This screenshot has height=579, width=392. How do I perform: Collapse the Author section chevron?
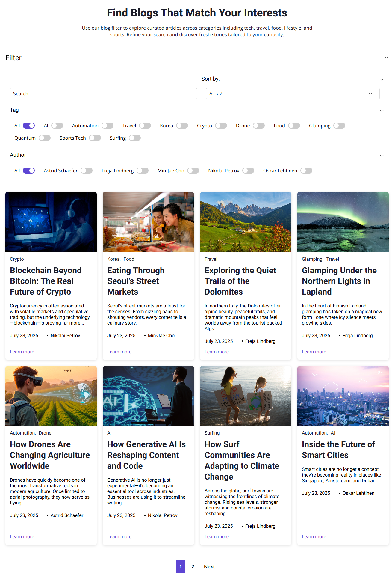click(382, 156)
